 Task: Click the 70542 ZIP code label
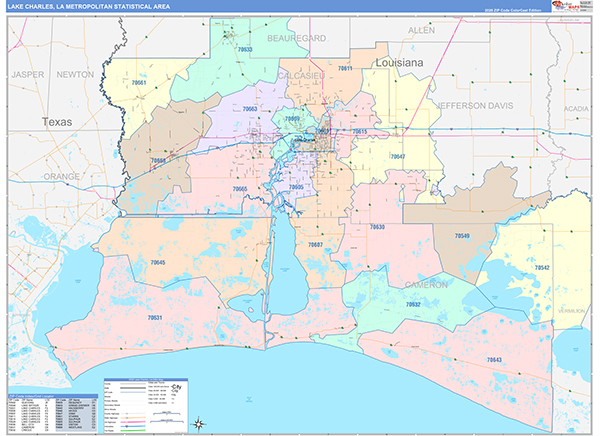[541, 268]
